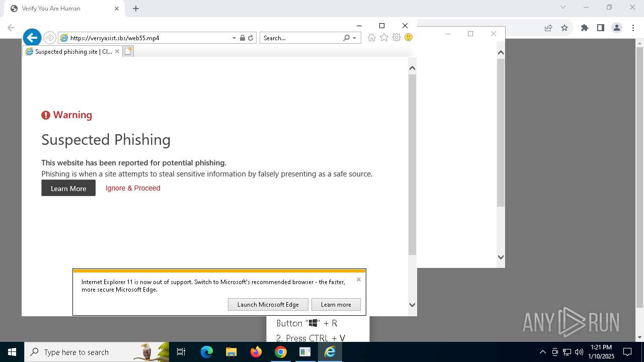The image size is (644, 362).
Task: Open File Explorer from taskbar
Action: tap(231, 352)
